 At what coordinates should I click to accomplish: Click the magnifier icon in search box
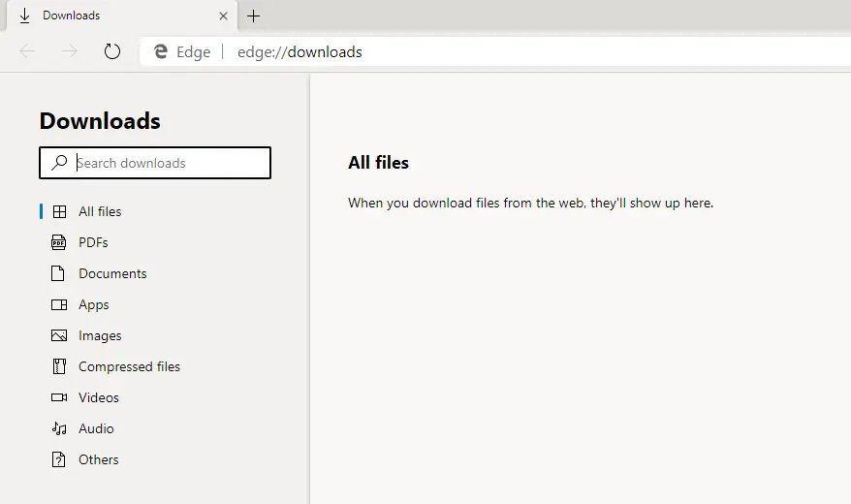[59, 162]
